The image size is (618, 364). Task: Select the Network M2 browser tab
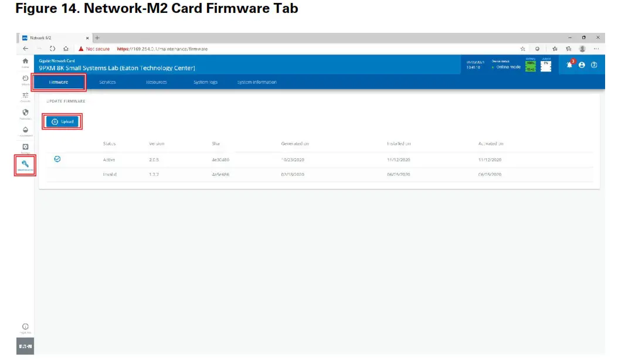pyautogui.click(x=55, y=38)
